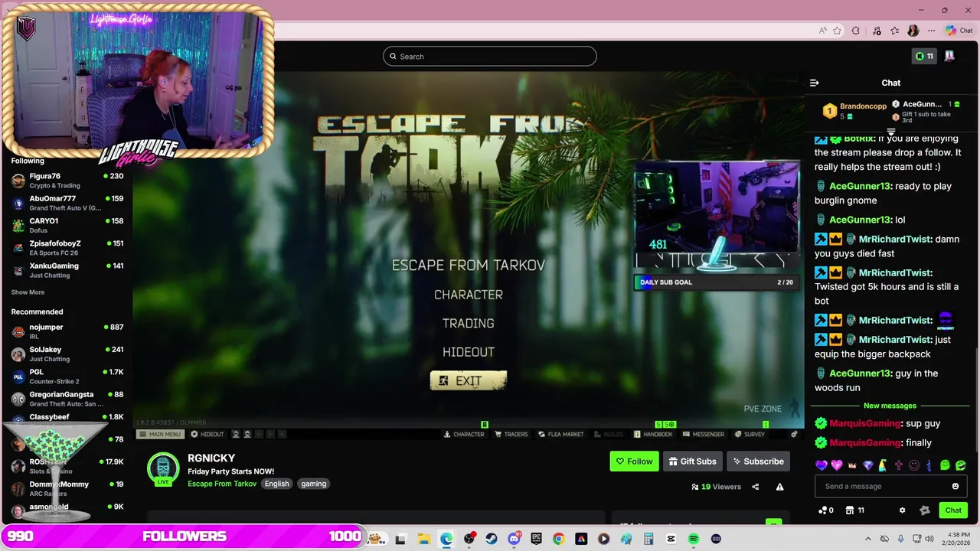Open XankuGaming channel in sidebar
The image size is (980, 551).
pyautogui.click(x=67, y=270)
